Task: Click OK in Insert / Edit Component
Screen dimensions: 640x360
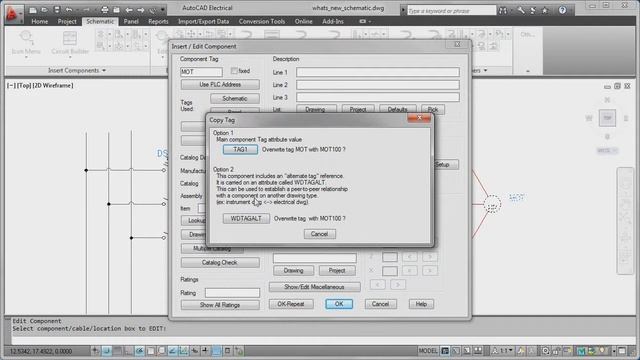Action: pyautogui.click(x=339, y=304)
